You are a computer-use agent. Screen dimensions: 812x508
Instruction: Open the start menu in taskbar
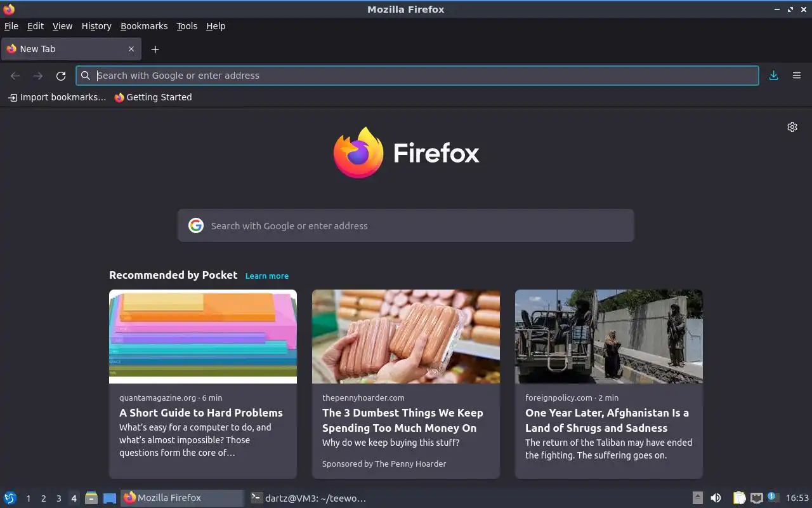point(10,498)
